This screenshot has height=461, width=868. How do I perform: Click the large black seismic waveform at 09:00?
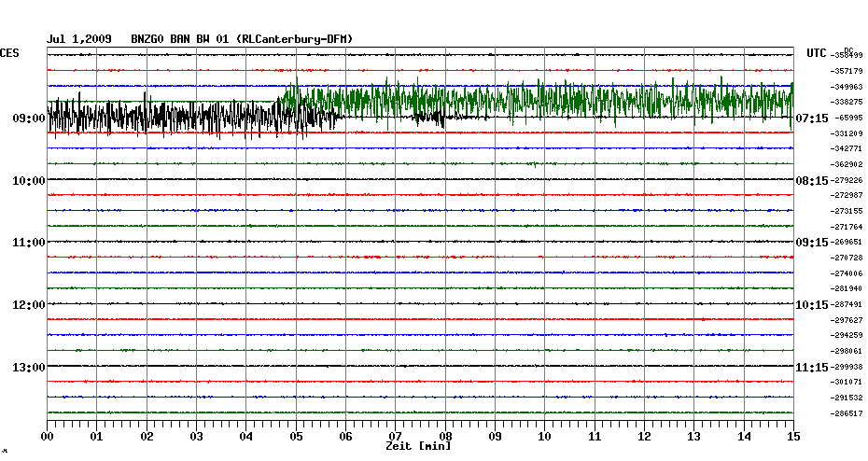168,119
